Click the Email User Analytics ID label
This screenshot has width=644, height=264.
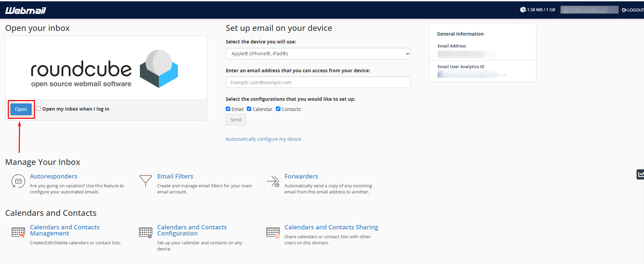click(x=461, y=67)
